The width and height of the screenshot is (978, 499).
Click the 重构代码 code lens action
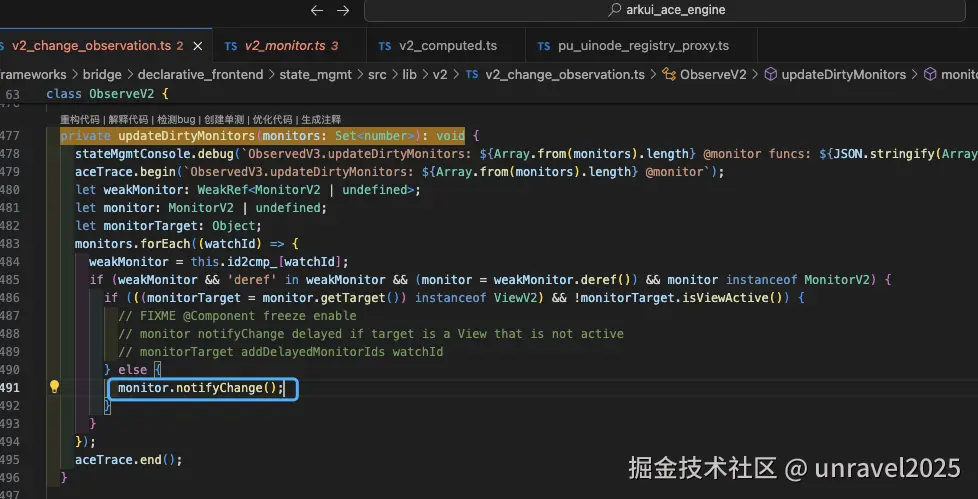(x=80, y=120)
